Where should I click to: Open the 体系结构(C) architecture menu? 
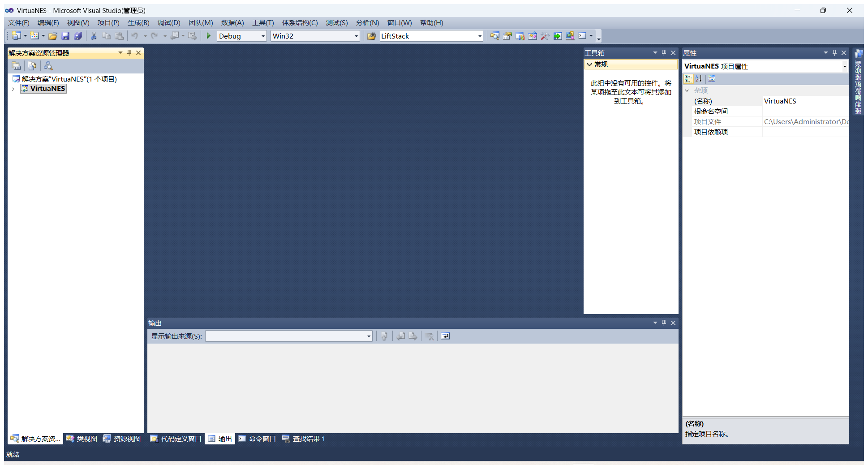(300, 23)
